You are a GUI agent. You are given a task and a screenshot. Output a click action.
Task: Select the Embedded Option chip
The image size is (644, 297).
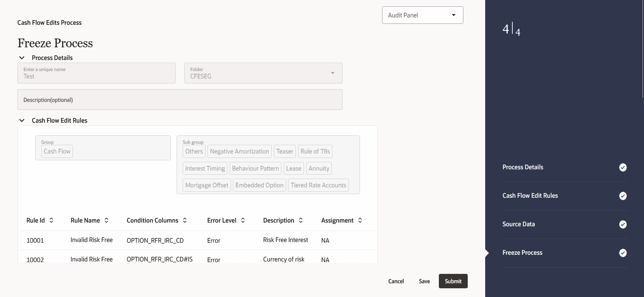tap(260, 185)
